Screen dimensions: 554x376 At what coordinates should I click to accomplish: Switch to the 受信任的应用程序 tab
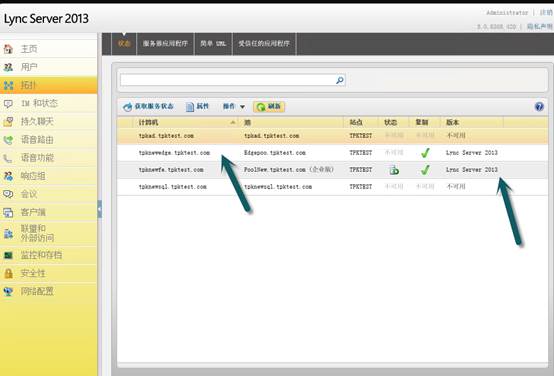click(264, 44)
